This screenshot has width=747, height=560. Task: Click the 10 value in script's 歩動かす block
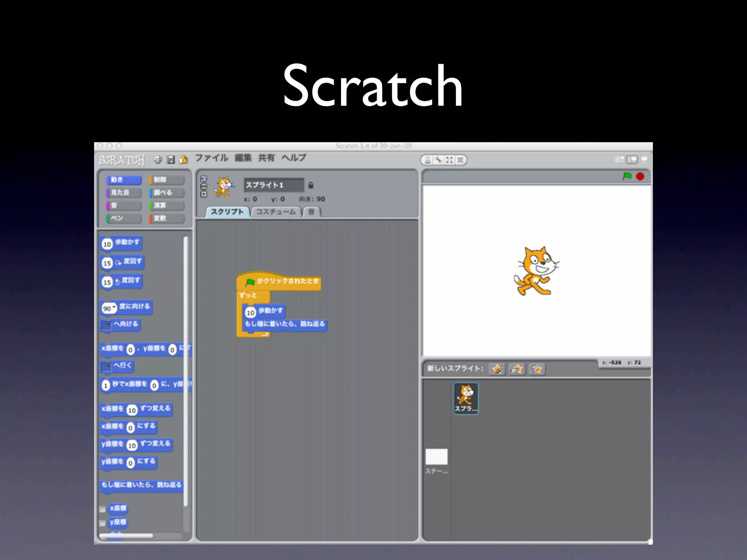250,312
